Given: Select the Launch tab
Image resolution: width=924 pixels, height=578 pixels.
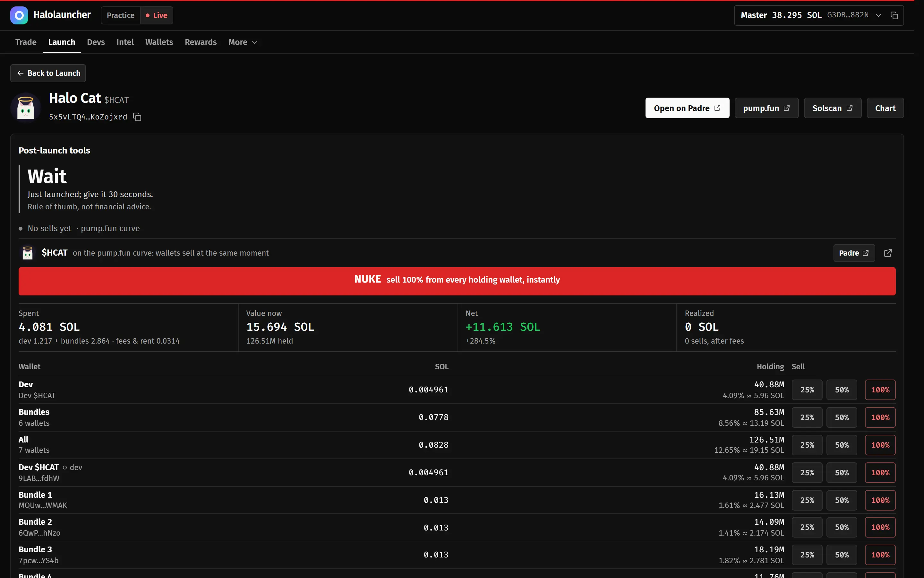Looking at the screenshot, I should (62, 42).
